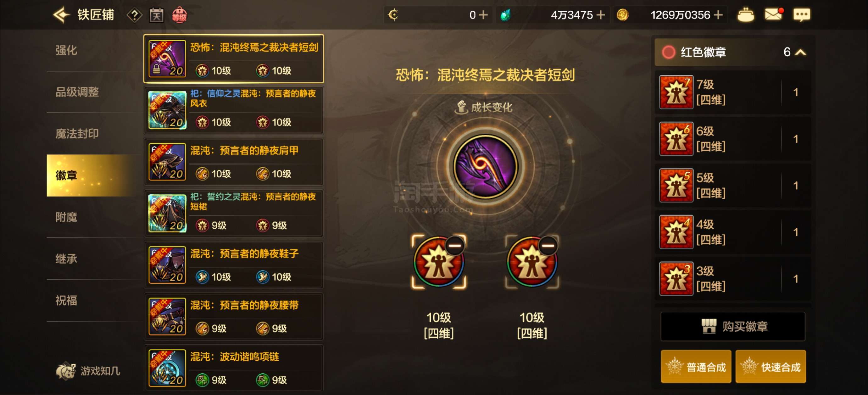The image size is (868, 395).
Task: Open 成长变化 growth changes link
Action: coord(484,108)
